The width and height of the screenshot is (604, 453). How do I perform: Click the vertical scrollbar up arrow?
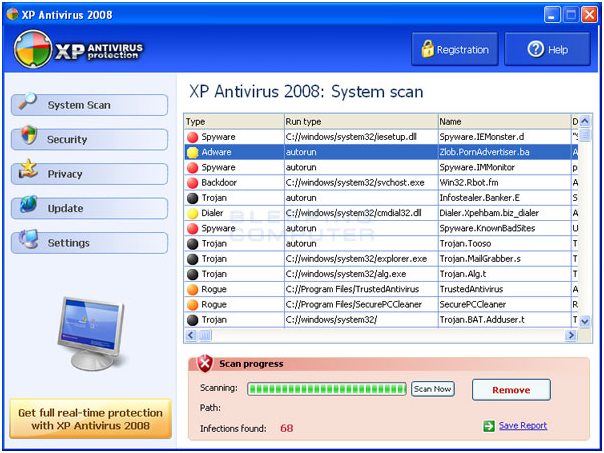(585, 121)
